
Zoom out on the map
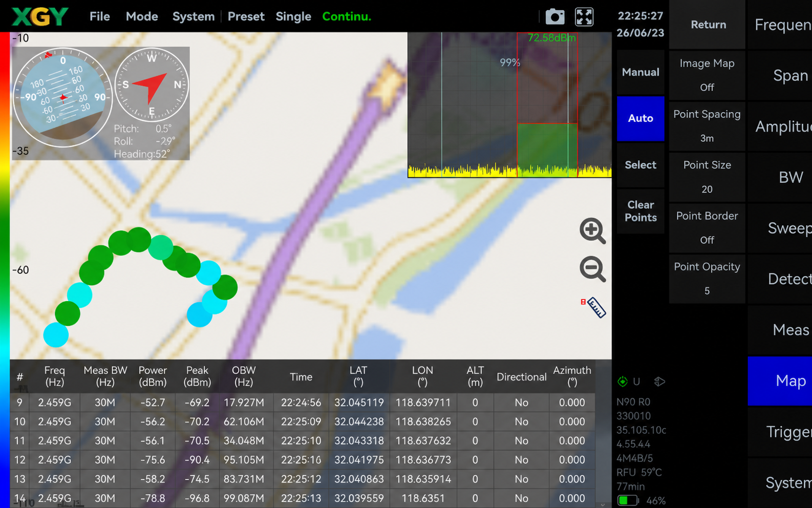click(592, 269)
